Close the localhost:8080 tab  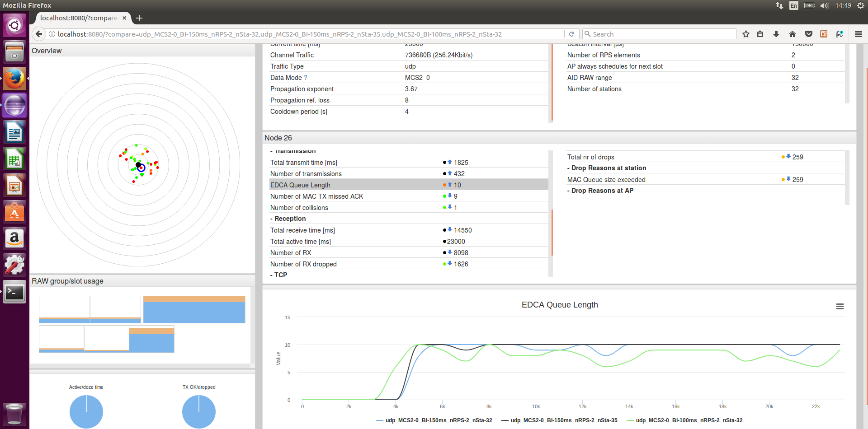(x=124, y=18)
